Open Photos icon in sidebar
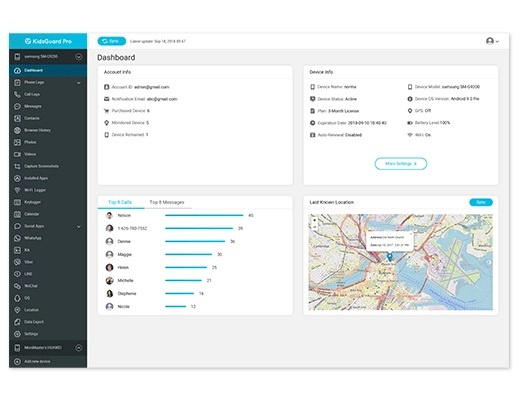520x400 pixels. (17, 142)
